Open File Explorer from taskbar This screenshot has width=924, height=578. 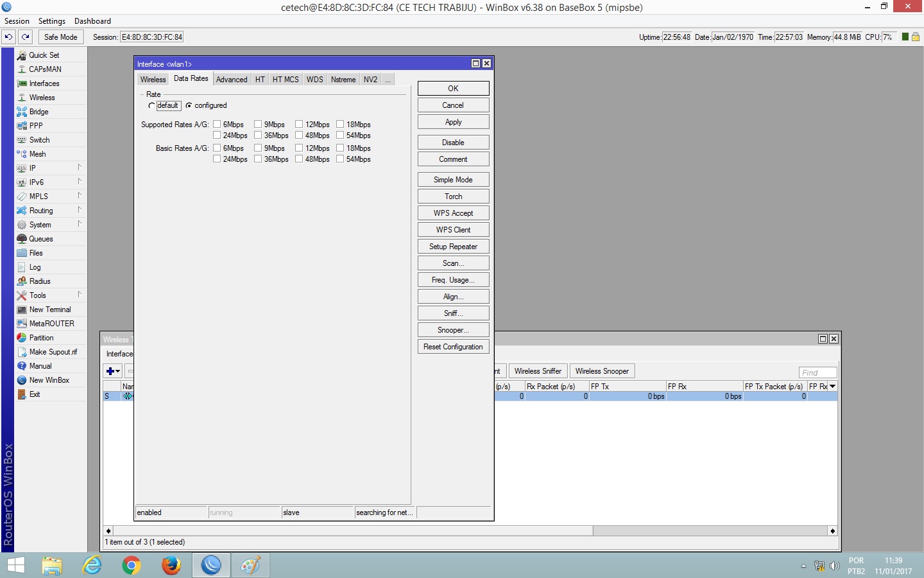[52, 566]
